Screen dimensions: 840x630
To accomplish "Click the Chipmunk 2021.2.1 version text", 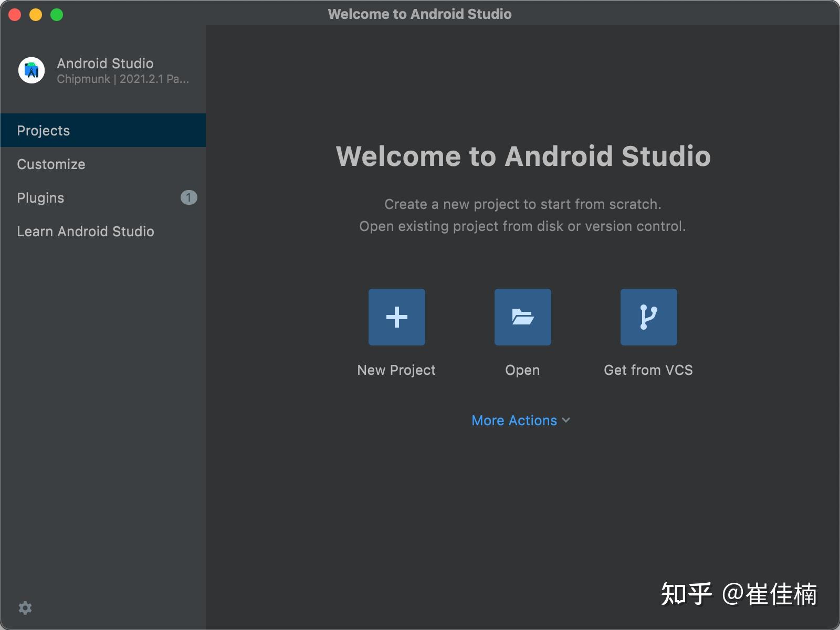I will click(x=123, y=79).
